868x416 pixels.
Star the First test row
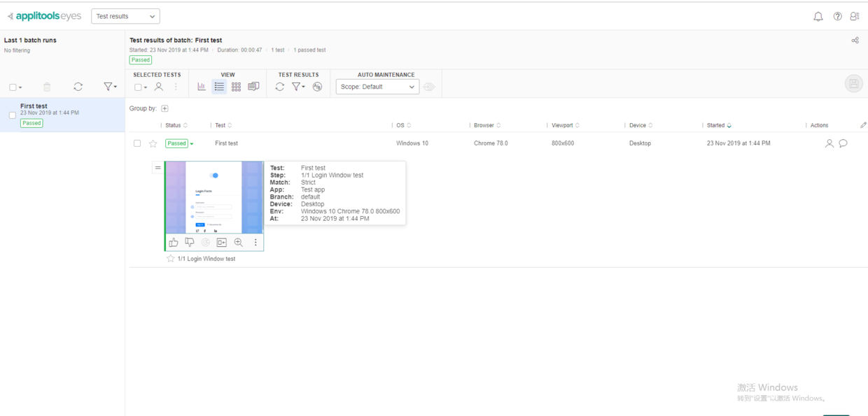[153, 143]
